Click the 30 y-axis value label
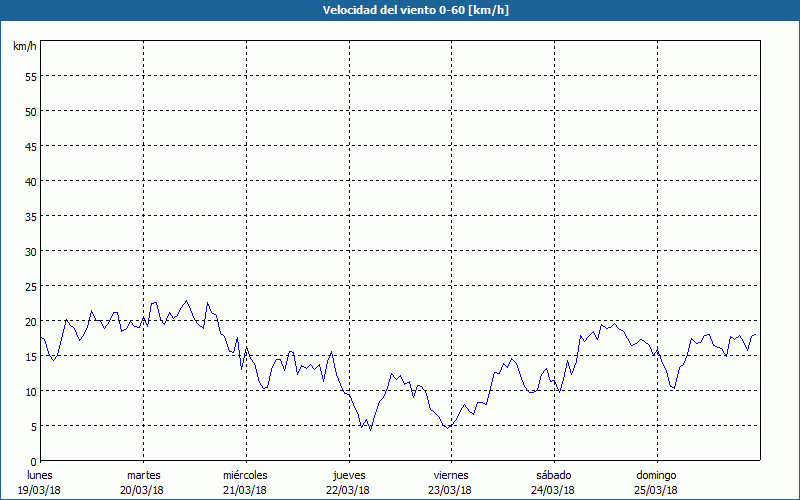Viewport: 800px width, 500px height. [x=30, y=251]
